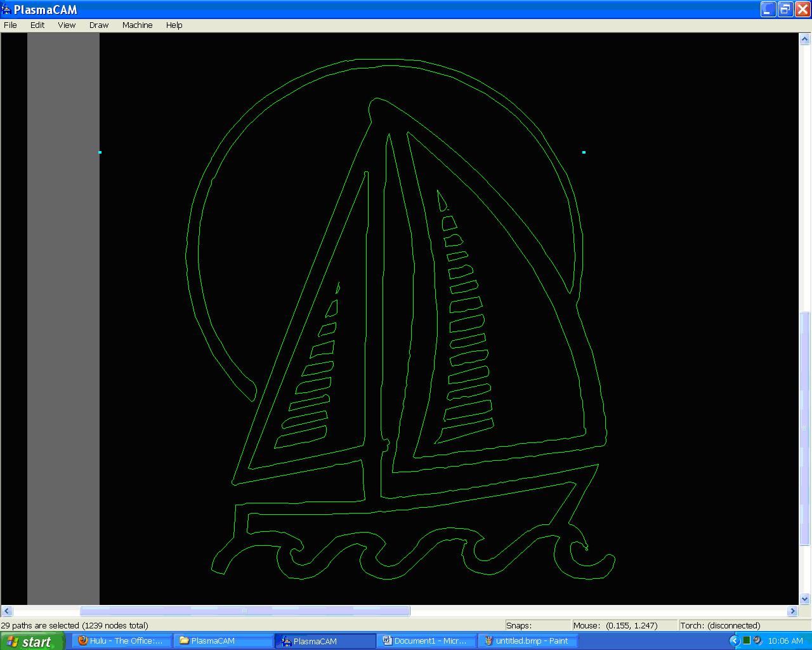
Task: Click the Start button
Action: (32, 640)
